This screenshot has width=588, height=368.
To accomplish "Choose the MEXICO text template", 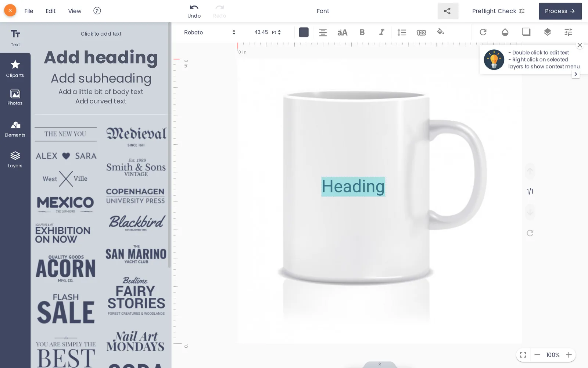I will pyautogui.click(x=65, y=204).
